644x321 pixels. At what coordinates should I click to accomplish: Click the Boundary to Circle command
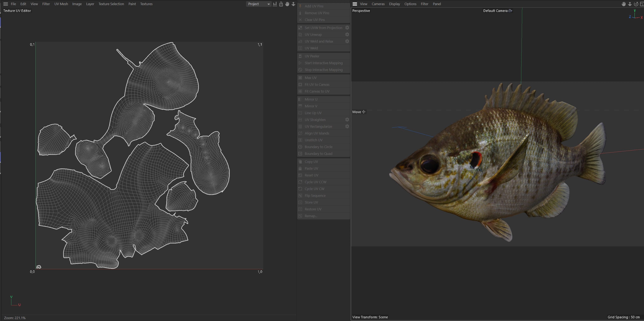[318, 147]
